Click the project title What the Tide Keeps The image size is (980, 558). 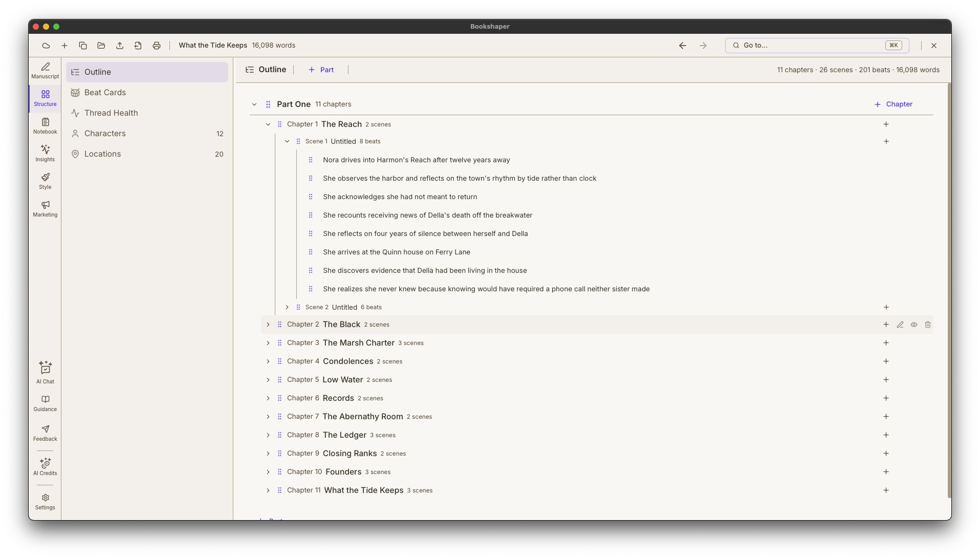tap(213, 46)
